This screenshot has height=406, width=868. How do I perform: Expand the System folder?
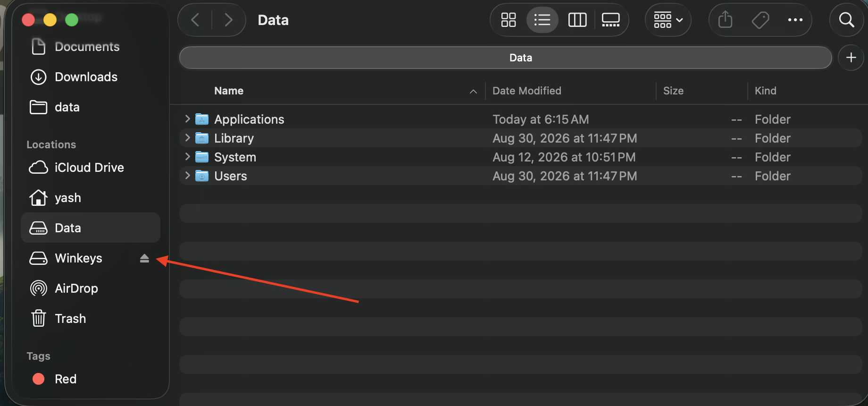tap(187, 157)
